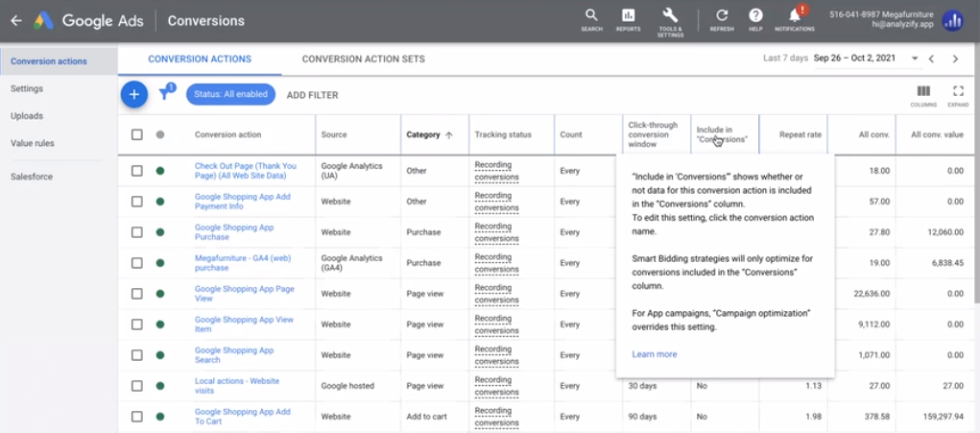Check the Check Out Page row checkbox

pyautogui.click(x=137, y=171)
